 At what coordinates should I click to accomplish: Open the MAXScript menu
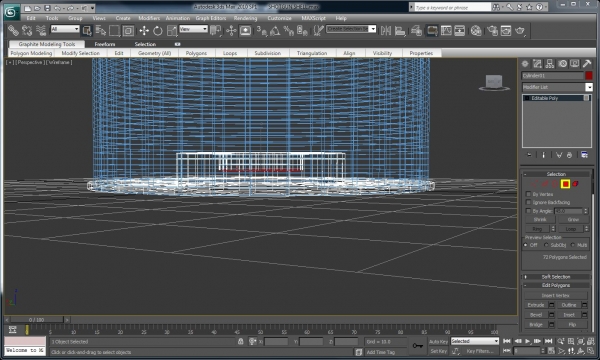(313, 18)
